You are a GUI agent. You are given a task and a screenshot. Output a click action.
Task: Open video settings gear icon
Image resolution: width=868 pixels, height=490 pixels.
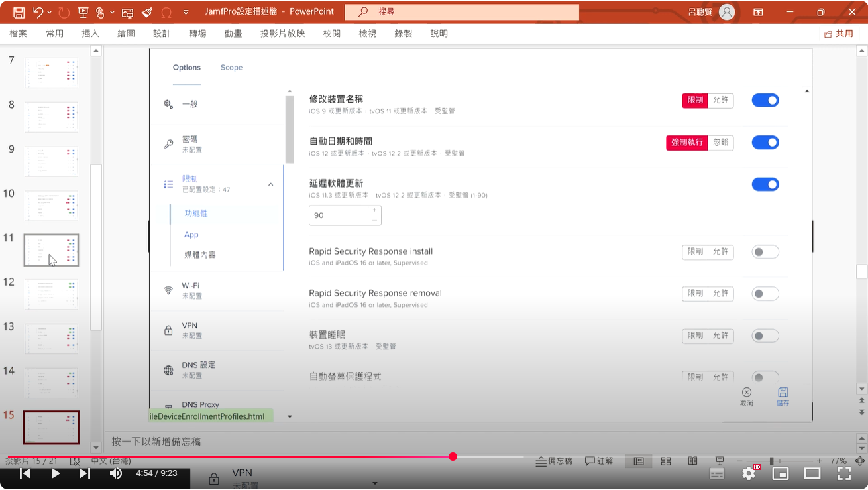749,473
